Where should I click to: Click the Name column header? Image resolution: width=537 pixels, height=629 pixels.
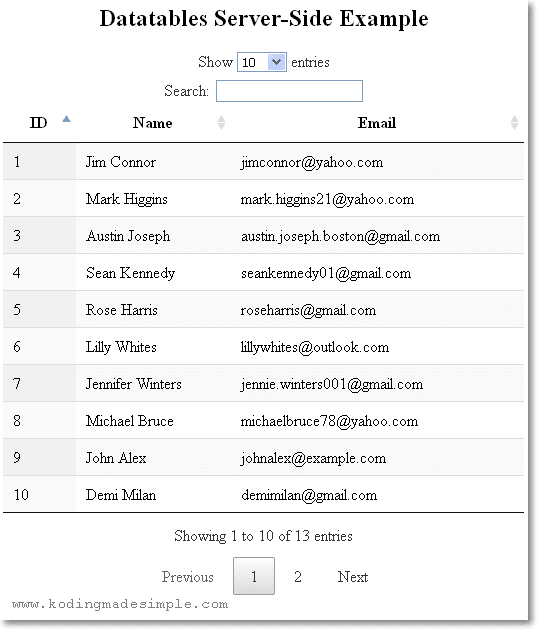pyautogui.click(x=153, y=123)
